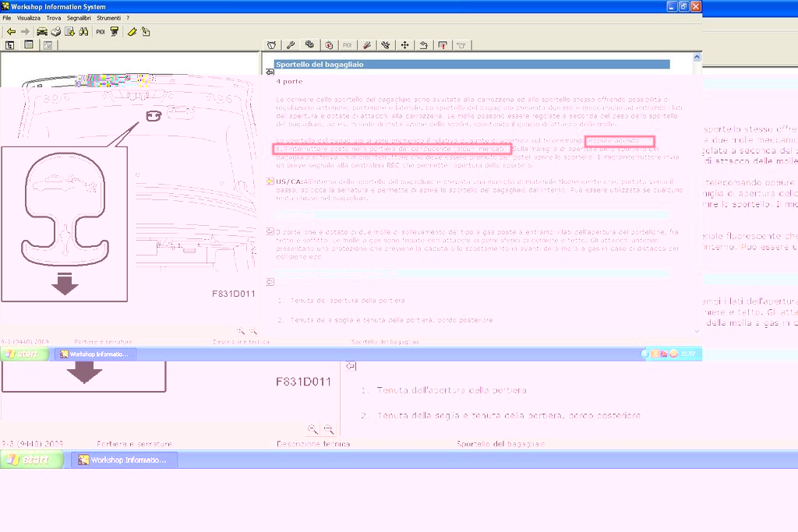Open the Visualizza menu
The width and height of the screenshot is (798, 532).
click(29, 18)
